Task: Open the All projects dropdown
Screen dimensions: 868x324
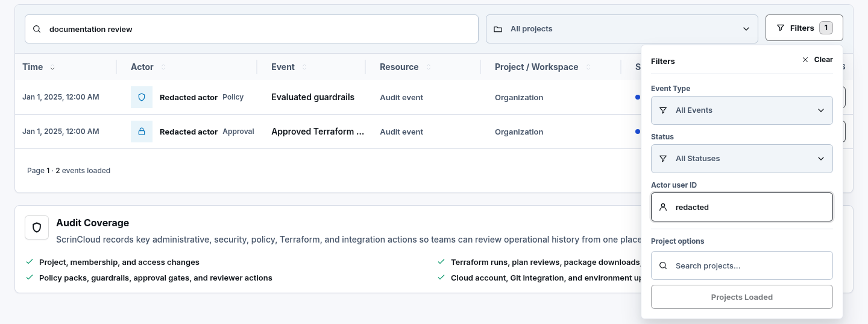Action: click(621, 29)
